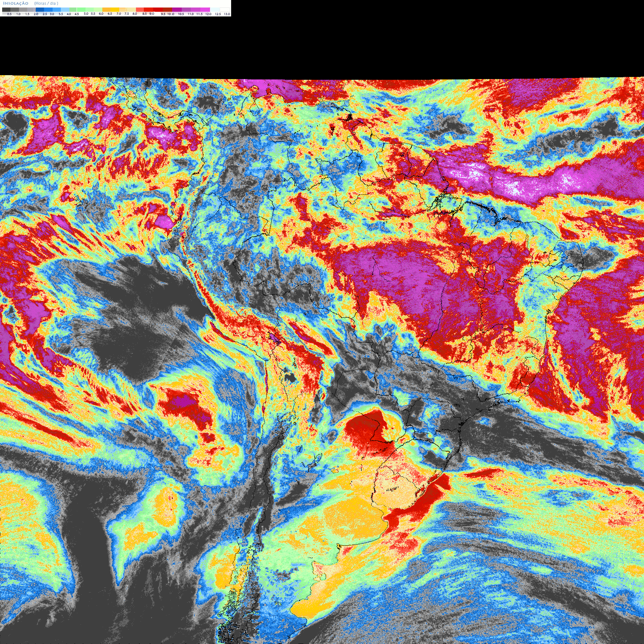This screenshot has width=644, height=644.
Task: Click the '11.5' legend value
Action: pos(199,14)
